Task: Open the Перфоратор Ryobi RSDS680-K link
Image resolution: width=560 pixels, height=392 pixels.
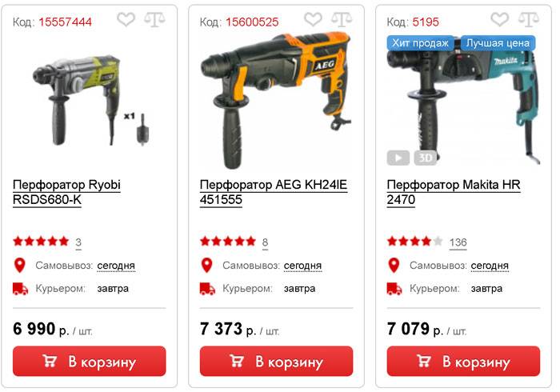Action: tap(66, 192)
